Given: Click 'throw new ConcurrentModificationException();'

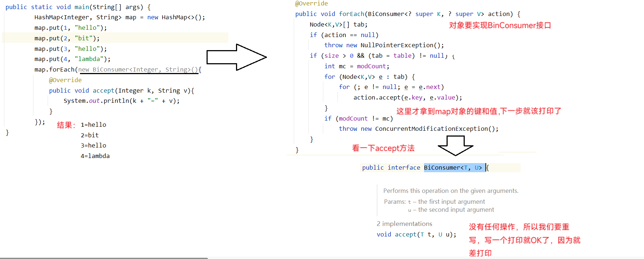Looking at the screenshot, I should point(419,129).
